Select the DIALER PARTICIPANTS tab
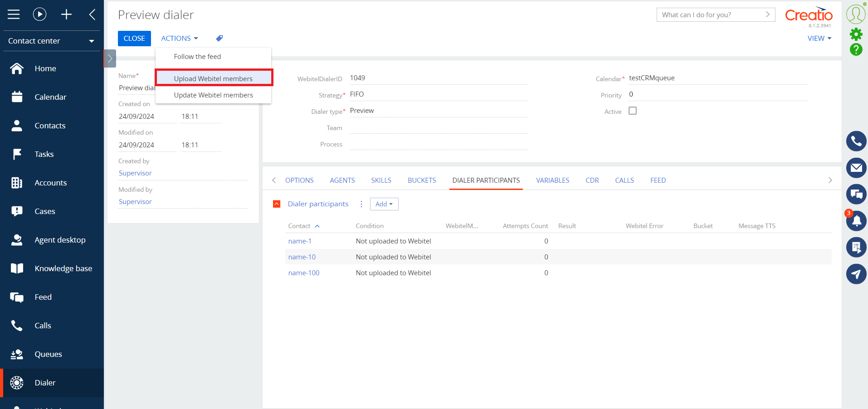Image resolution: width=868 pixels, height=409 pixels. 486,180
